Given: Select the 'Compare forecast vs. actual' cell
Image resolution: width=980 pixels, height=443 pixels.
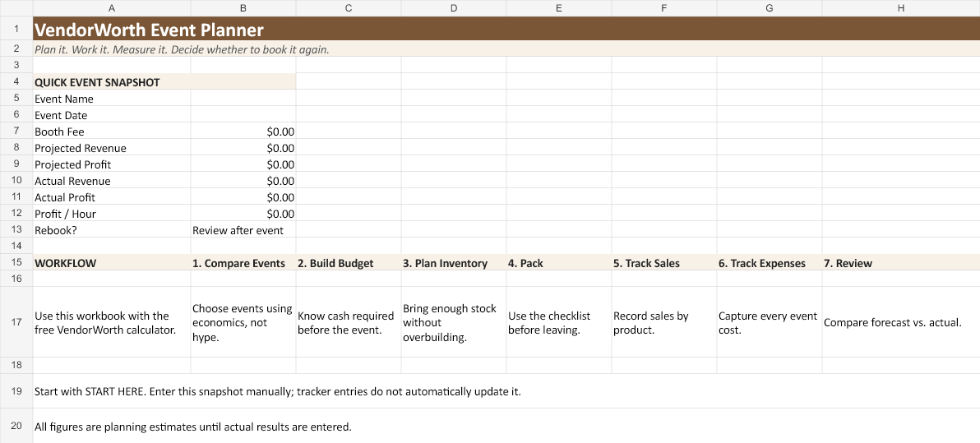Looking at the screenshot, I should click(x=900, y=322).
